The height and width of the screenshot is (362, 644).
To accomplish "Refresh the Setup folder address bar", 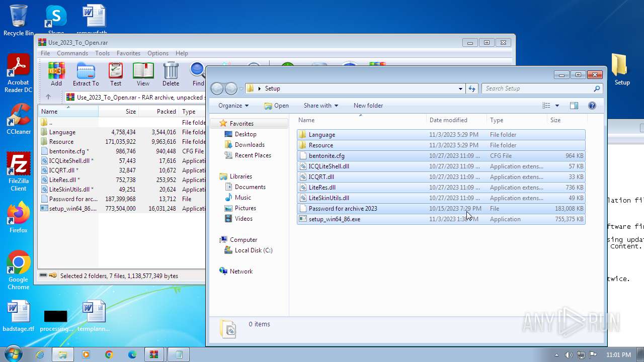I will pyautogui.click(x=472, y=88).
